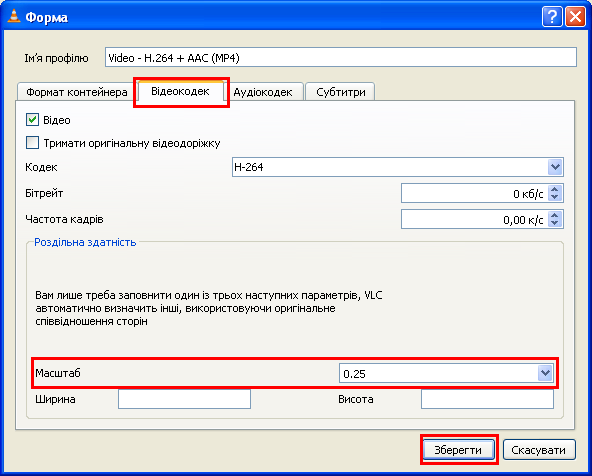This screenshot has width=592, height=476.
Task: Click the Зберегти button
Action: [x=458, y=450]
